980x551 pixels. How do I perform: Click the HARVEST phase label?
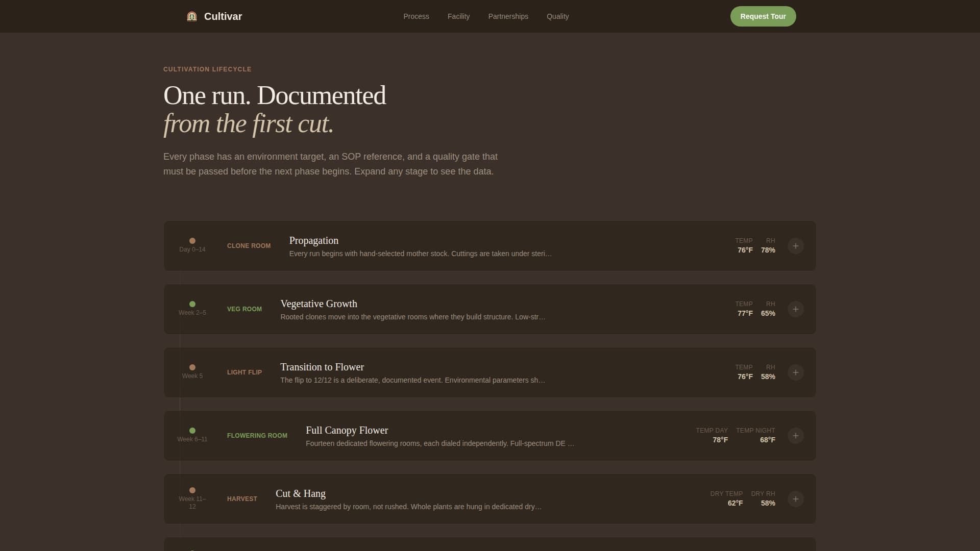[242, 499]
